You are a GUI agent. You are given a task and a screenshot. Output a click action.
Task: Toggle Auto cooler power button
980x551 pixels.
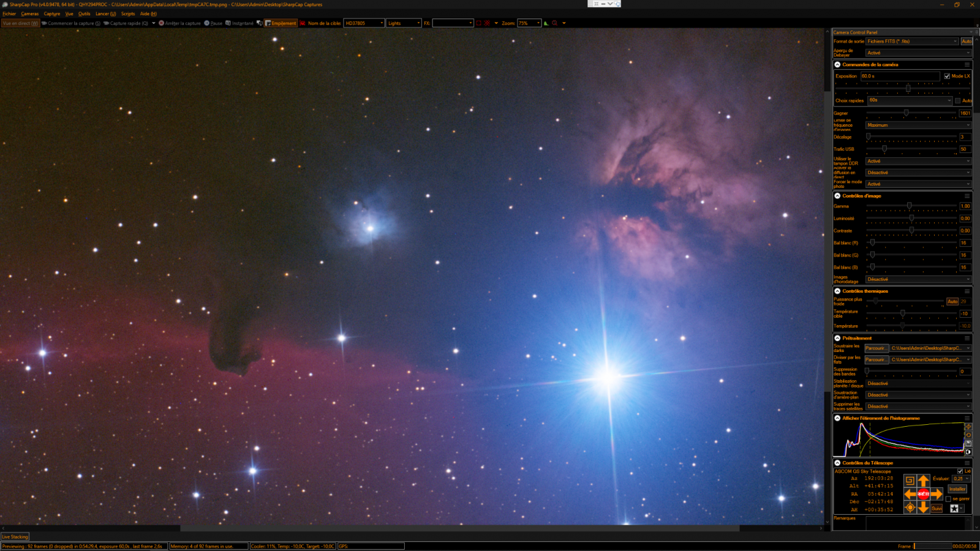(952, 301)
